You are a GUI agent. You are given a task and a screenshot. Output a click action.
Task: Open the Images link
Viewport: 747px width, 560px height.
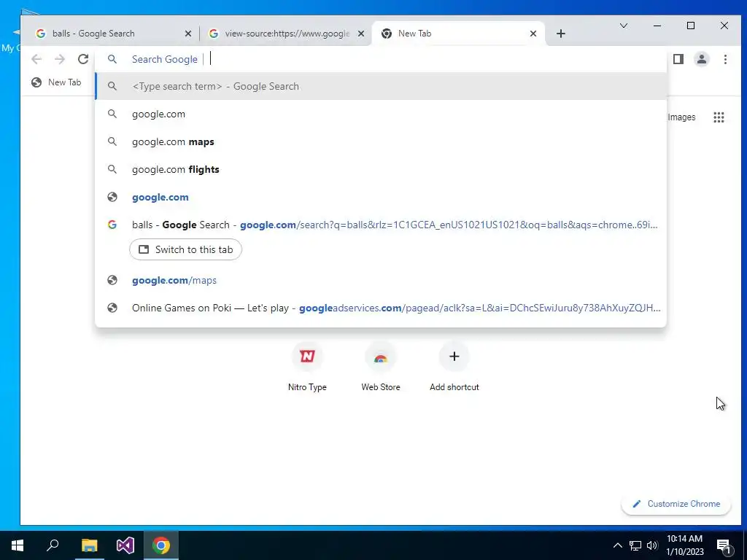[x=681, y=117]
